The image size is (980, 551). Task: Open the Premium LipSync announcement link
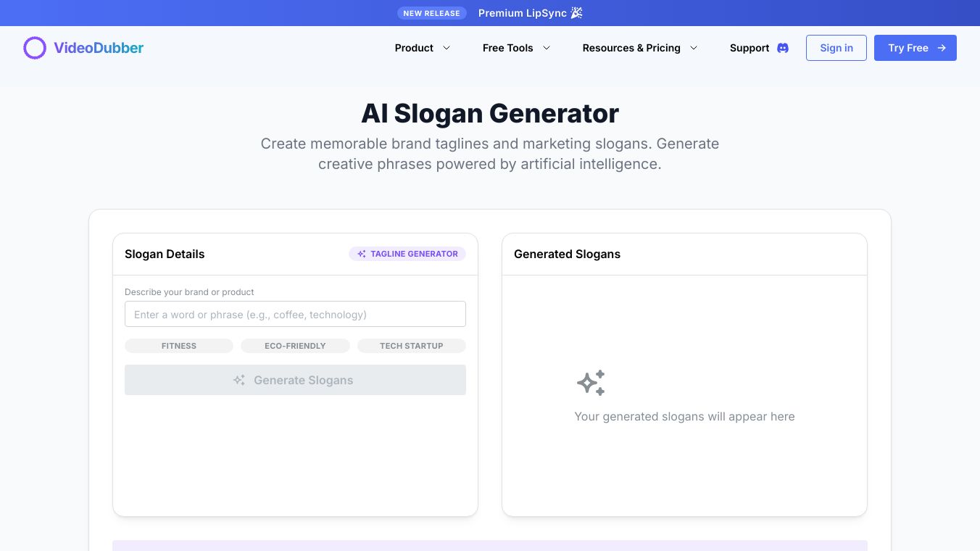(x=522, y=13)
